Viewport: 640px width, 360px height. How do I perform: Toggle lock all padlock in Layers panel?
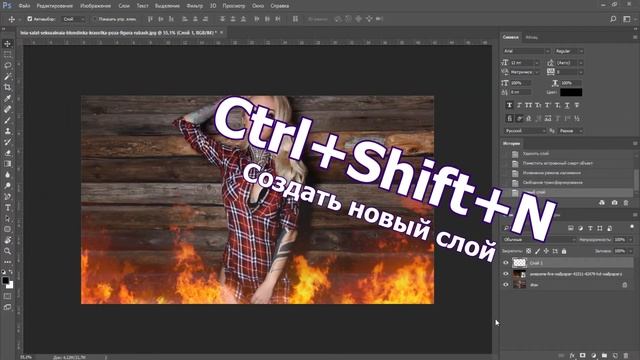[564, 251]
